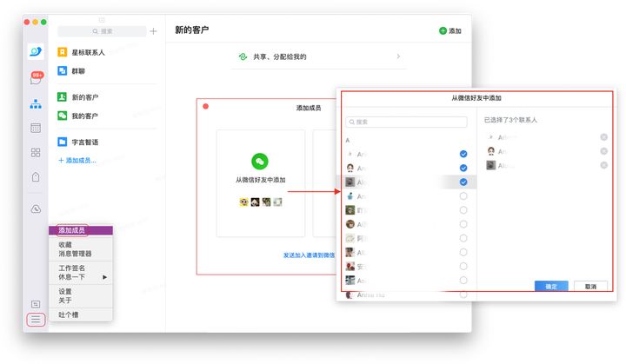Screen dimensions: 626x364
Task: Click the cloud drive icon in sidebar
Action: tap(36, 208)
